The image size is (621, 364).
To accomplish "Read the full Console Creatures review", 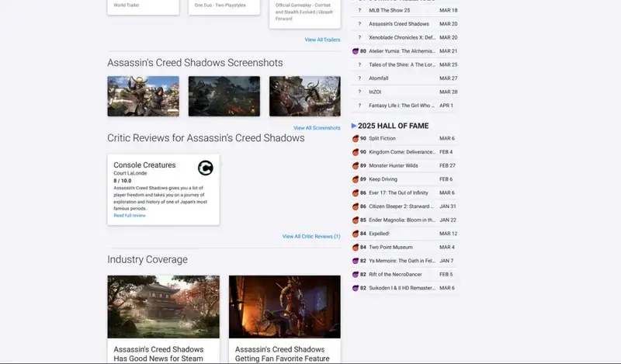I will coord(129,215).
